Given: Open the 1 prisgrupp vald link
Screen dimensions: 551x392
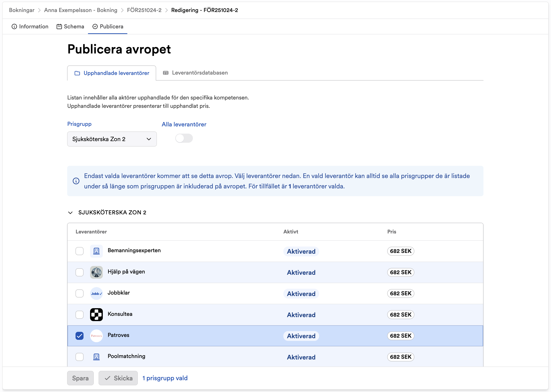Looking at the screenshot, I should pyautogui.click(x=165, y=378).
